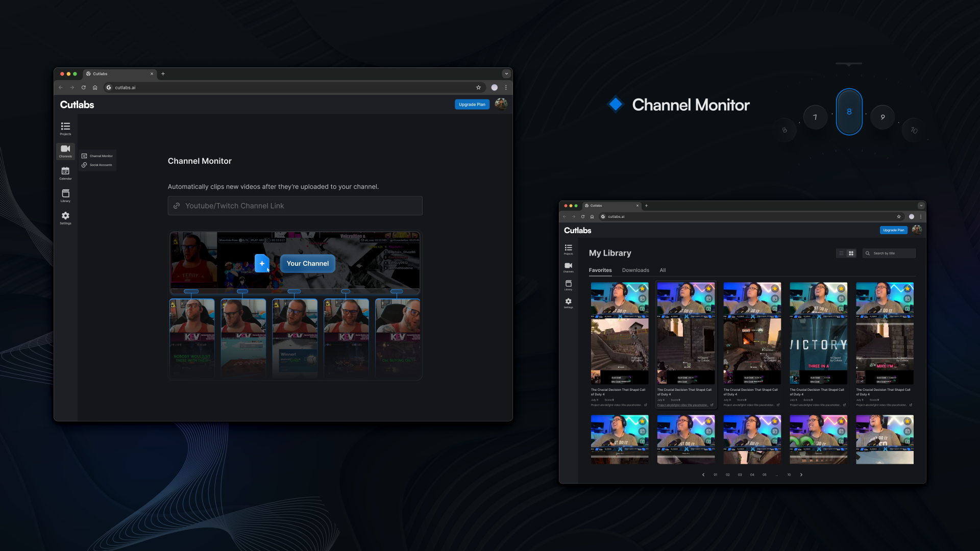Click the Your Channel button
Screen dimensions: 980x551
point(308,264)
